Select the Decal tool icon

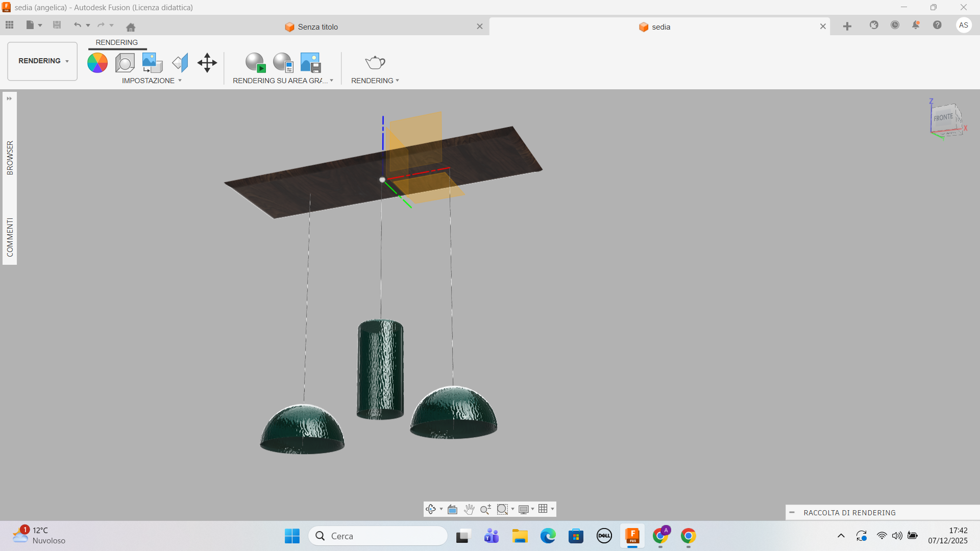tap(152, 63)
